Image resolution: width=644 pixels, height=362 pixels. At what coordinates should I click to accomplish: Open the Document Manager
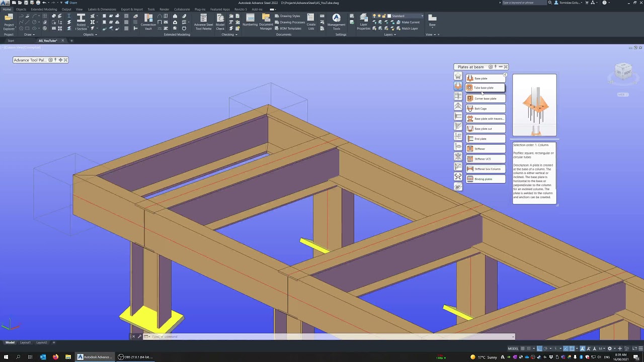pyautogui.click(x=266, y=23)
